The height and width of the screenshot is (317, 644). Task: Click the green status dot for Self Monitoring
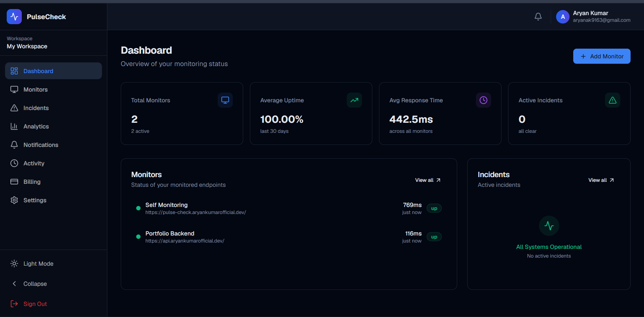click(138, 208)
